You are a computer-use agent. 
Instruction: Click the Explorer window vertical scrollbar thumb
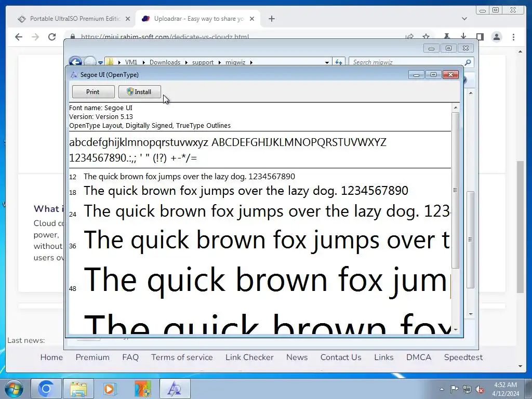470,239
